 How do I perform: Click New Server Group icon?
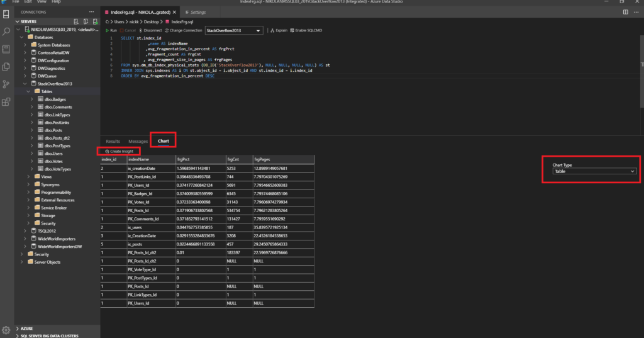[86, 21]
